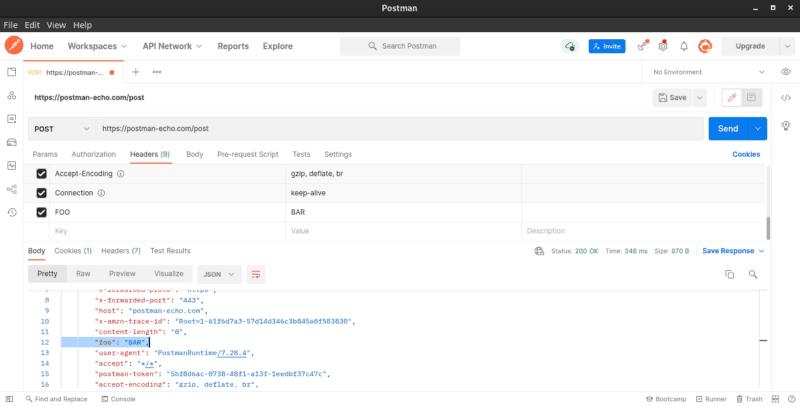Open the Save options dropdown arrow
This screenshot has height=406, width=800.
click(x=699, y=97)
